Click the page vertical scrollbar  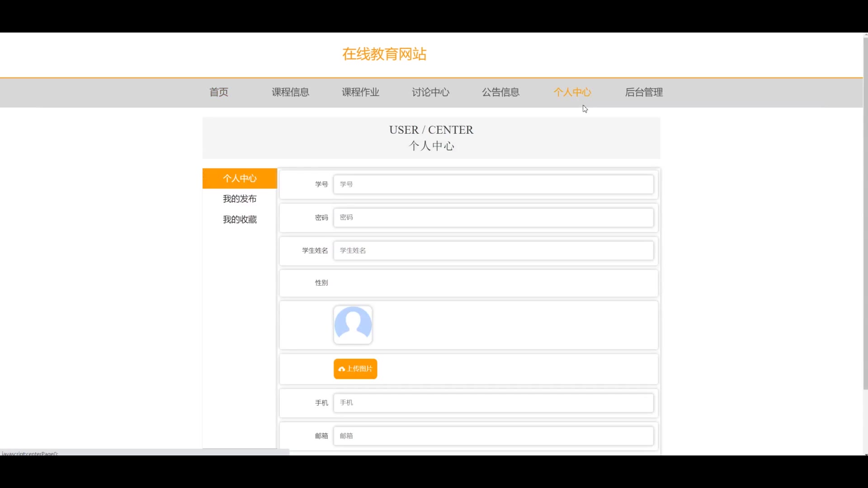[x=865, y=212]
